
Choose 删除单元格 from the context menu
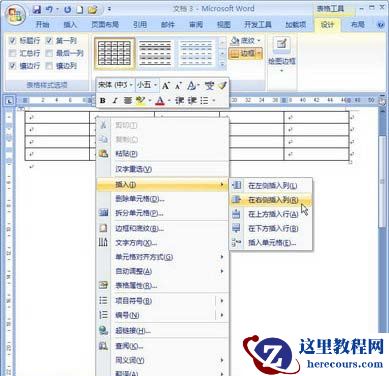click(162, 199)
